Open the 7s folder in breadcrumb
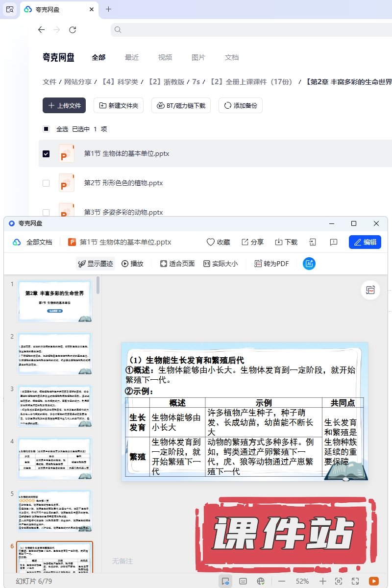Viewport: 392px width, 588px height. (x=196, y=82)
